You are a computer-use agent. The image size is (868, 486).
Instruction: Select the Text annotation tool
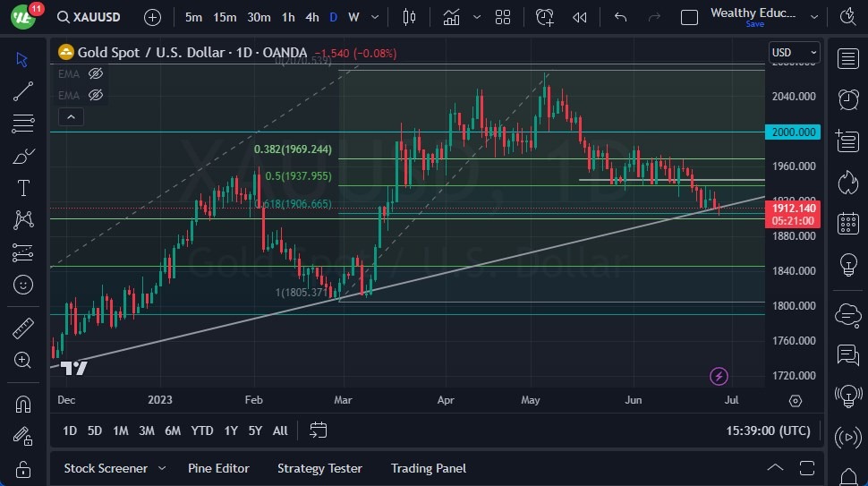[22, 188]
